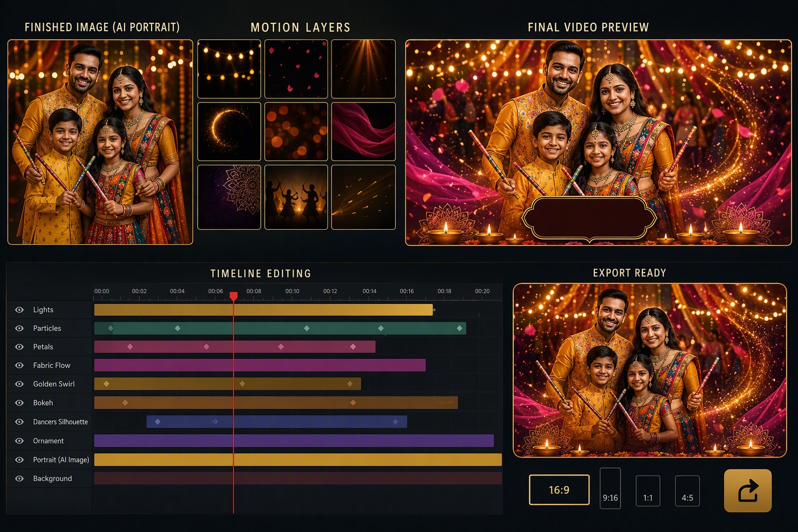The width and height of the screenshot is (798, 532).
Task: Click the last Dancers Silhouette keyframe
Action: pyautogui.click(x=395, y=422)
